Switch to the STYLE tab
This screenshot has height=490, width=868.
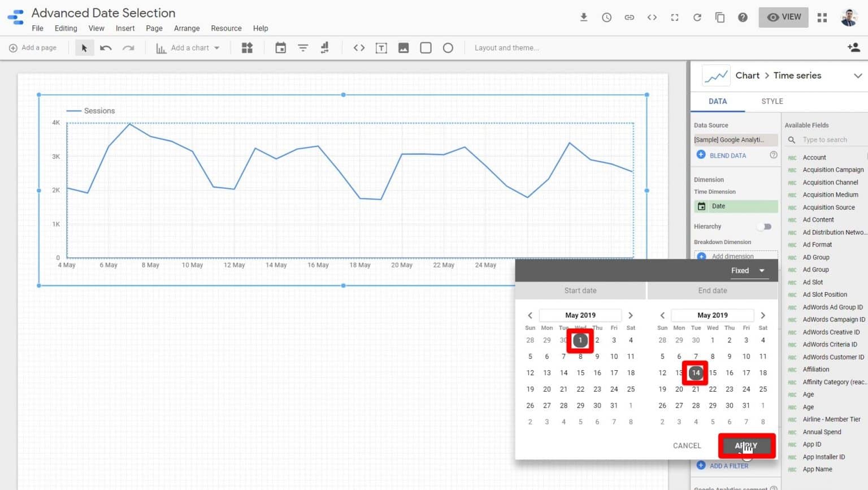tap(772, 101)
